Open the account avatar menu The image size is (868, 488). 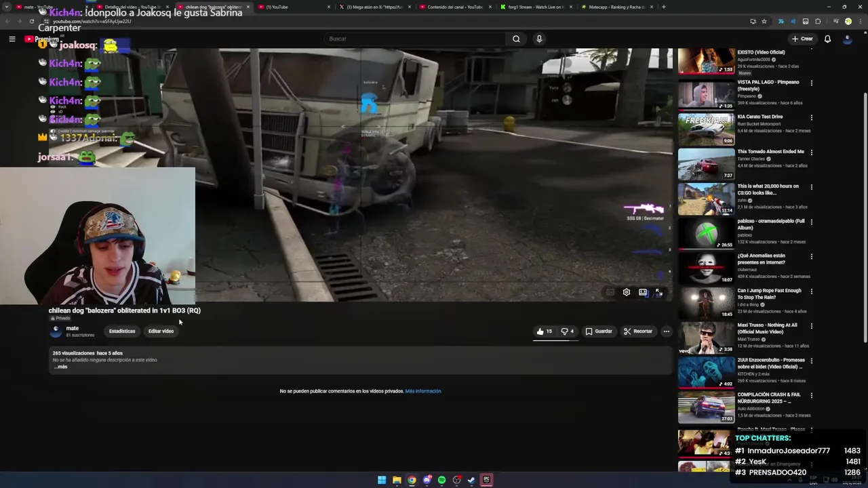847,39
